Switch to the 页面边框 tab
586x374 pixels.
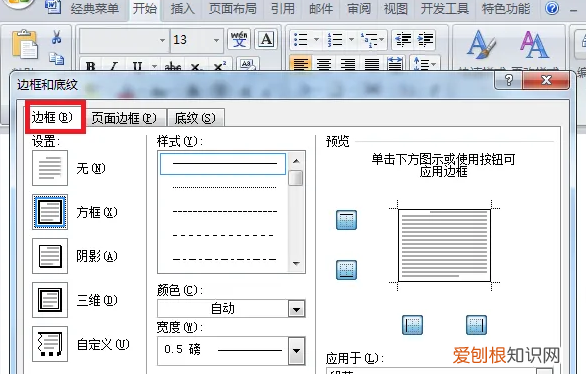(x=124, y=118)
